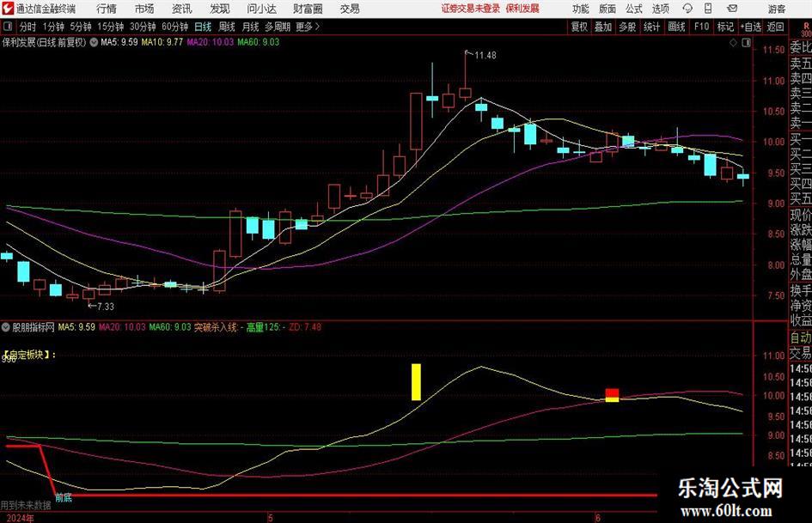Select the 15分钟 period tab

point(110,27)
